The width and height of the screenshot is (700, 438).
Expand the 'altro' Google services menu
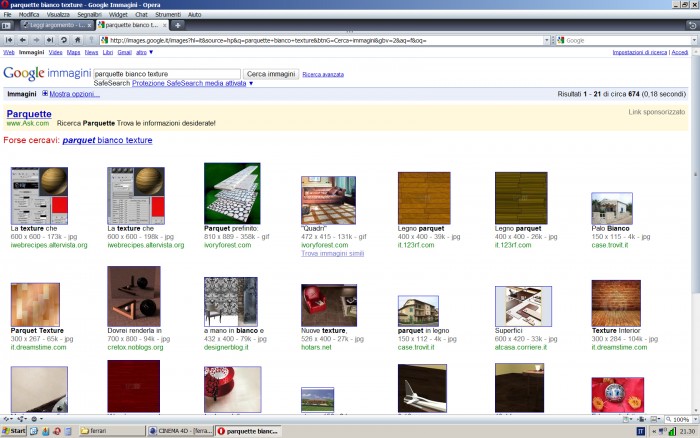145,52
